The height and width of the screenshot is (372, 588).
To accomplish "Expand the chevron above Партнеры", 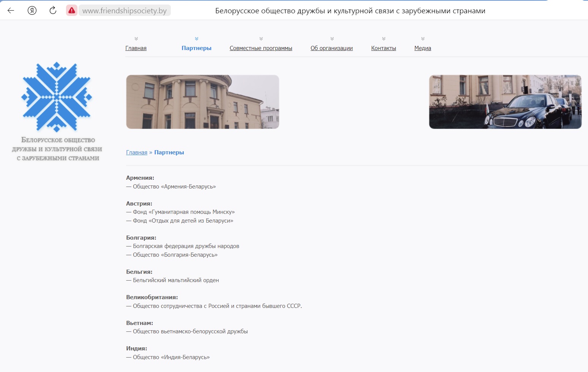I will (x=197, y=39).
